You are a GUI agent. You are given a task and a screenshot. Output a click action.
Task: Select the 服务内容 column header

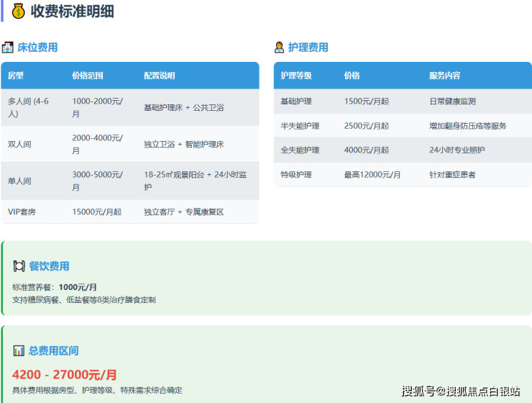445,76
